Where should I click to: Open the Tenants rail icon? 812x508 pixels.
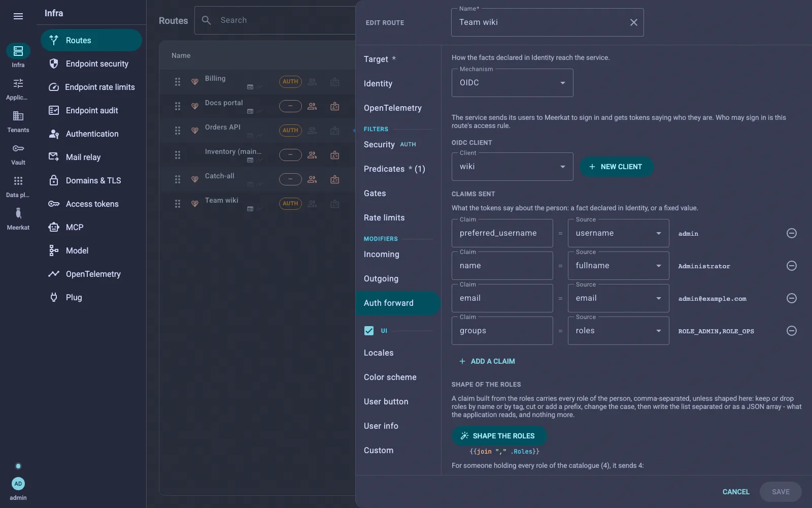[x=18, y=116]
